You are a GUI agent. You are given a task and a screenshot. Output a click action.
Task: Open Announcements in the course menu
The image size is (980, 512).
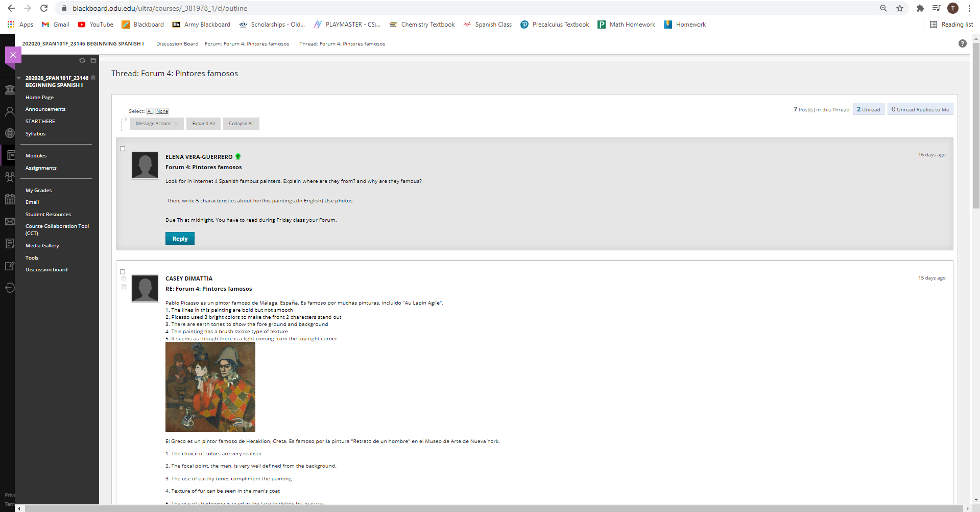click(x=45, y=109)
